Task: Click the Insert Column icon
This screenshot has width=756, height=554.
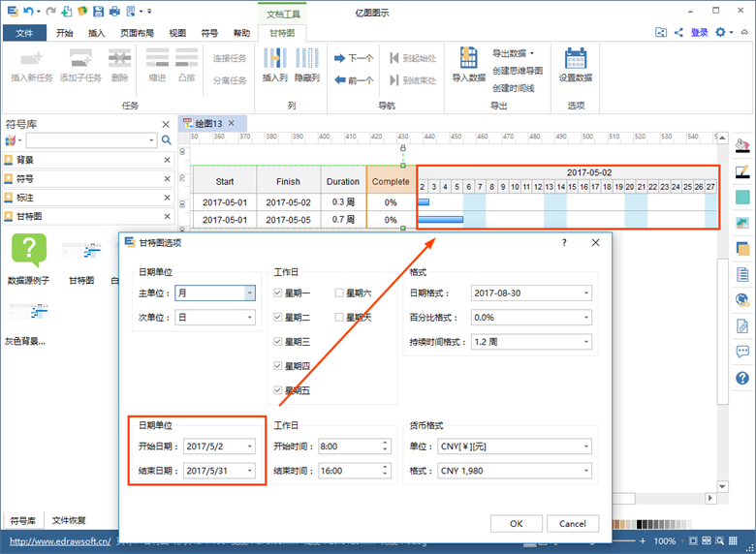Action: click(x=275, y=58)
